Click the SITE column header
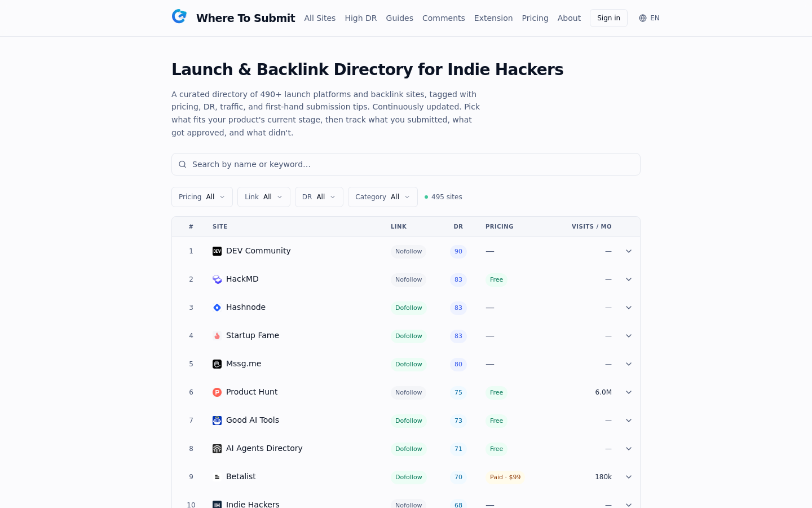The width and height of the screenshot is (812, 508). point(220,226)
